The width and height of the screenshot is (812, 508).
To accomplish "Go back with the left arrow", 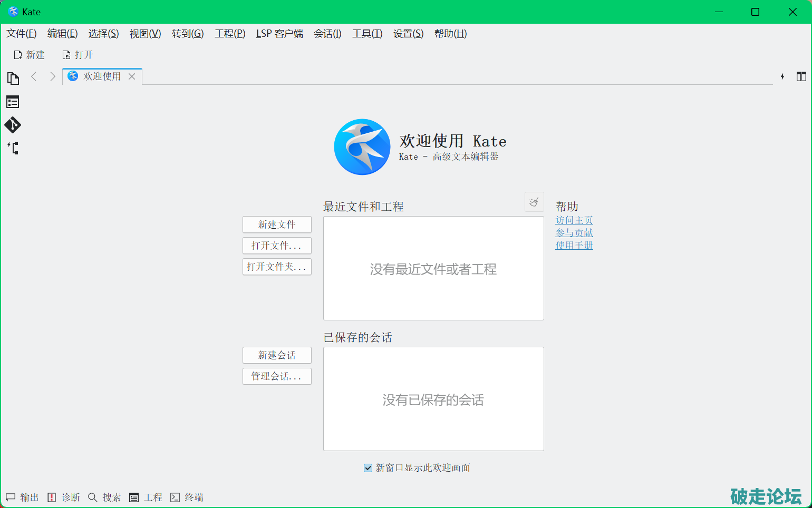I will (x=34, y=76).
